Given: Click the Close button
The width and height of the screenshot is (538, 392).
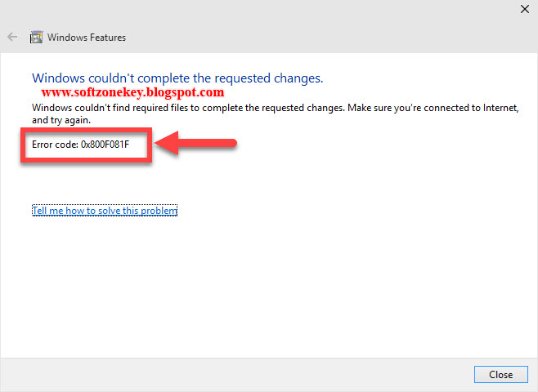Looking at the screenshot, I should pyautogui.click(x=501, y=375).
